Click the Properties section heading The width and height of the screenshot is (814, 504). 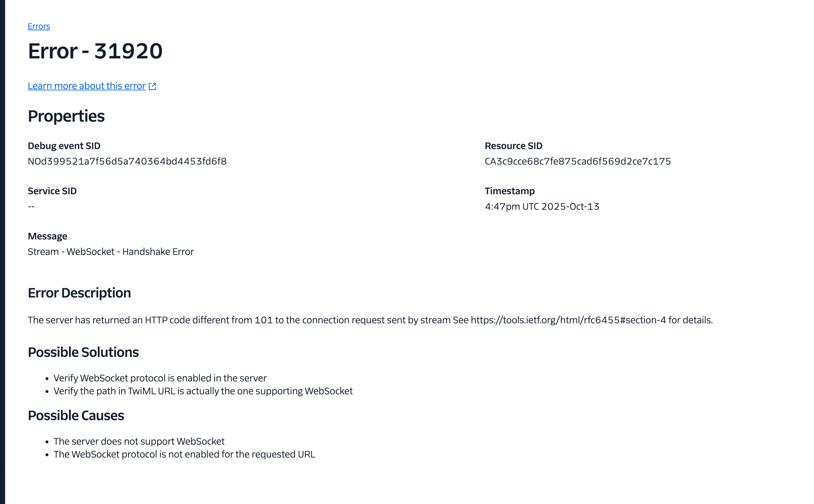[66, 116]
